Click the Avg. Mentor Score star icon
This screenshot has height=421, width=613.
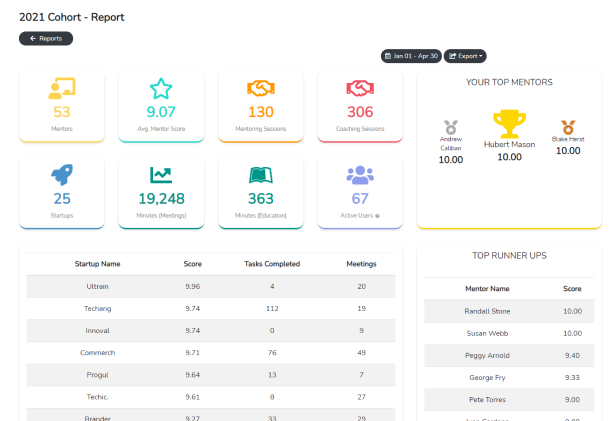[161, 88]
